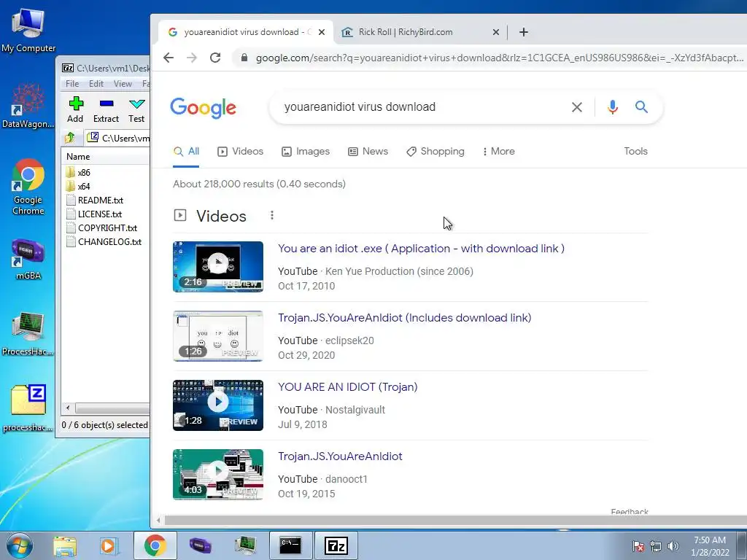Click the 7-Zip Test button

click(x=136, y=109)
